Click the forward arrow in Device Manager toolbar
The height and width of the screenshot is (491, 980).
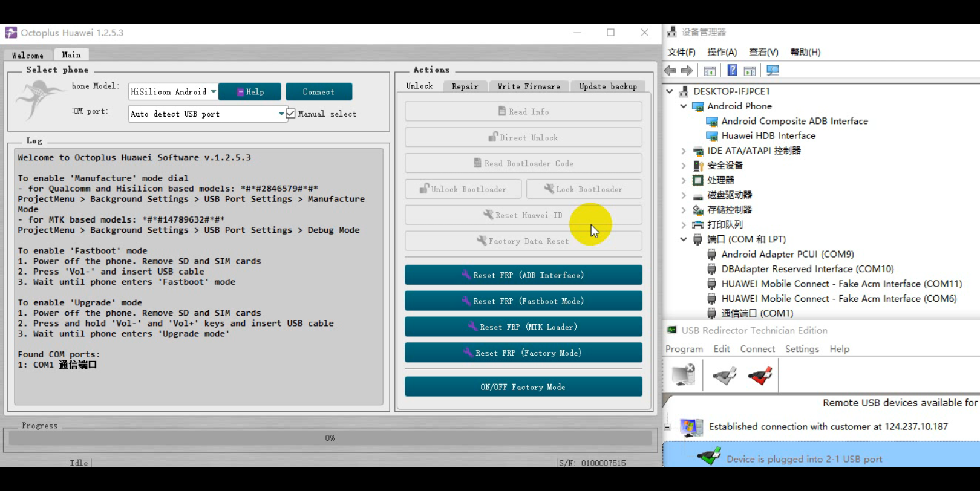click(687, 71)
